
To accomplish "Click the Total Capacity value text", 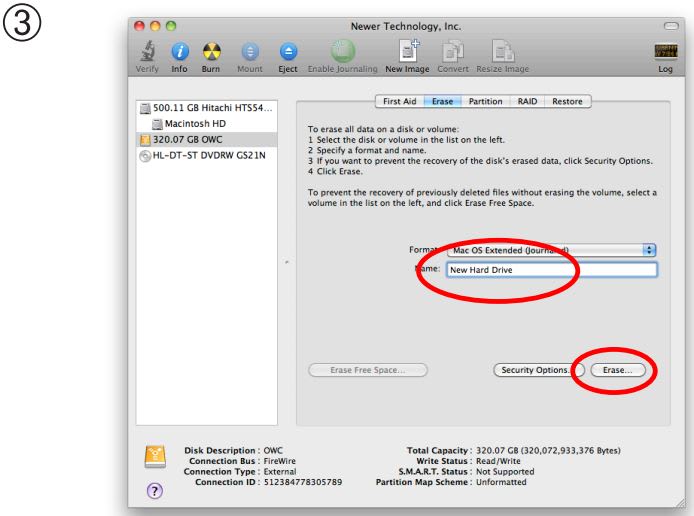I will click(x=548, y=451).
